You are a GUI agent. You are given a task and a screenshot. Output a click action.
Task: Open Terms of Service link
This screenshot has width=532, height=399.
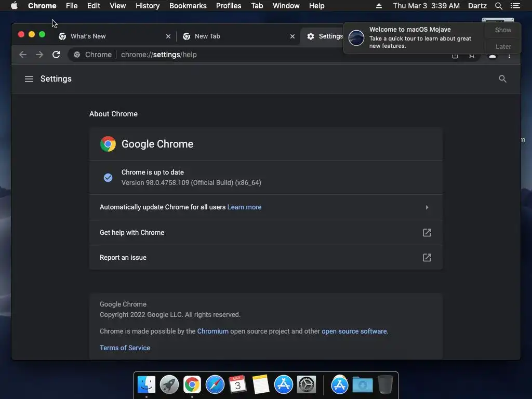[125, 348]
